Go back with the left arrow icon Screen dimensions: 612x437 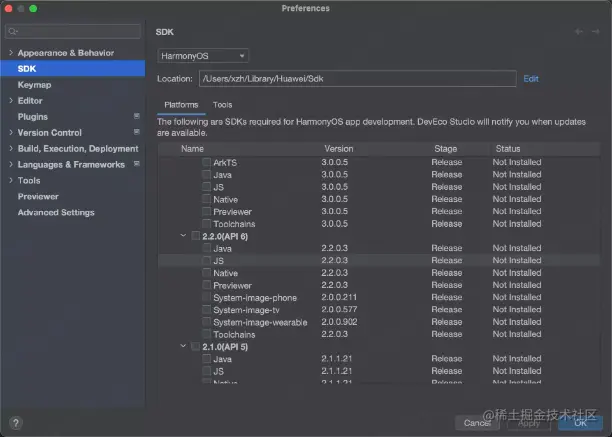[x=579, y=32]
